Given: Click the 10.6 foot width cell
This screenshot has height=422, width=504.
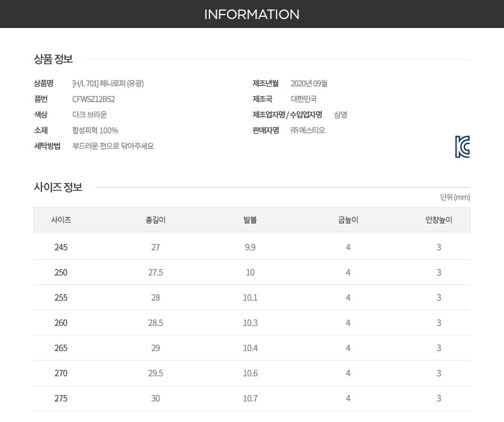Looking at the screenshot, I should [250, 373].
